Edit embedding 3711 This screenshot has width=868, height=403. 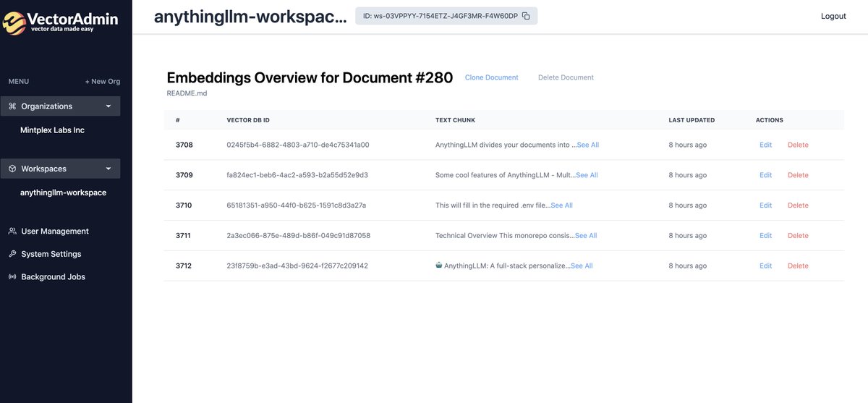[x=765, y=236]
